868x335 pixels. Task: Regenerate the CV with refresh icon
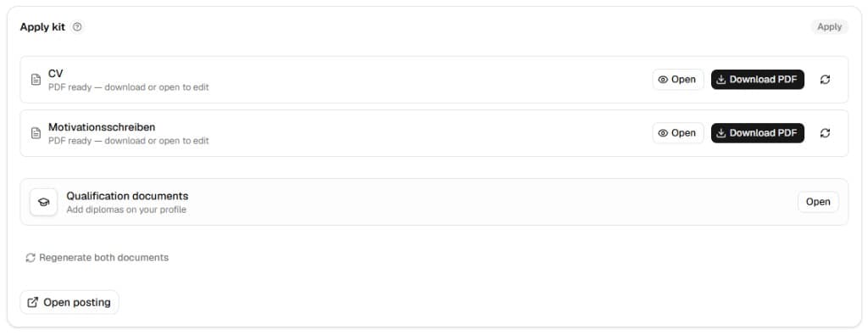pos(825,80)
